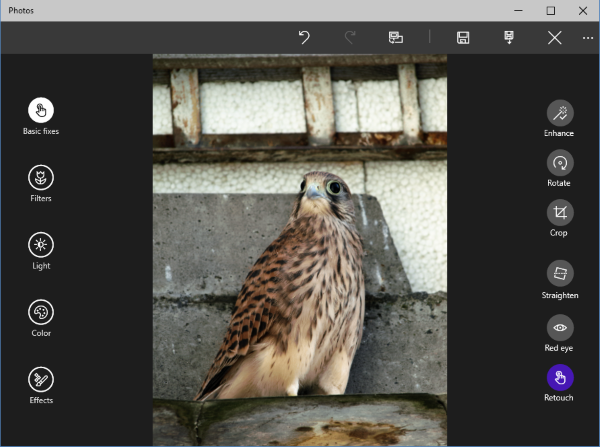Expand the three-dot more options menu
Screen dimensions: 600x447
587,38
